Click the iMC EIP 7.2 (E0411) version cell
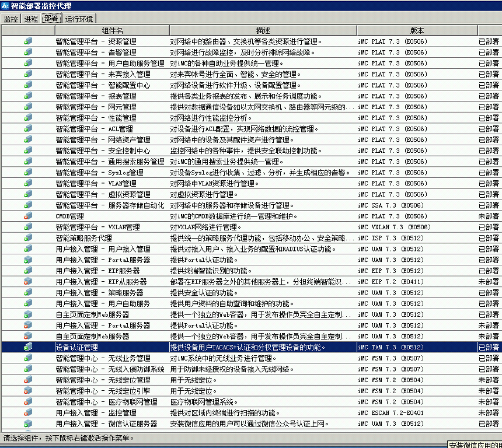This screenshot has height=448, width=502. pyautogui.click(x=391, y=282)
